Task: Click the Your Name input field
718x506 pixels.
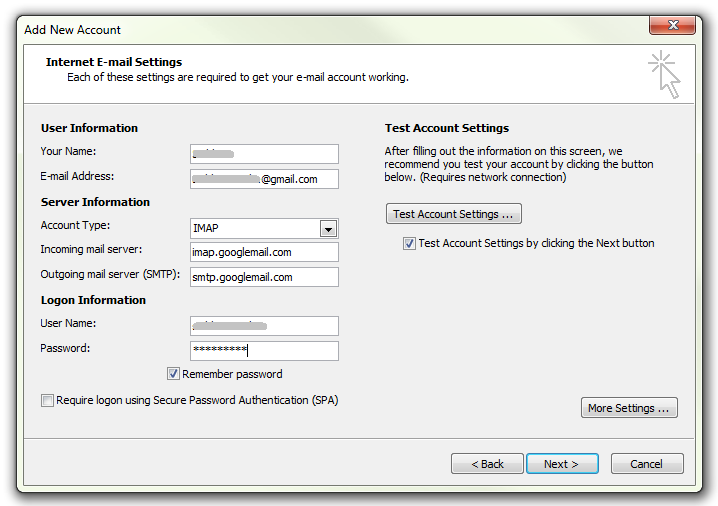Action: 264,154
